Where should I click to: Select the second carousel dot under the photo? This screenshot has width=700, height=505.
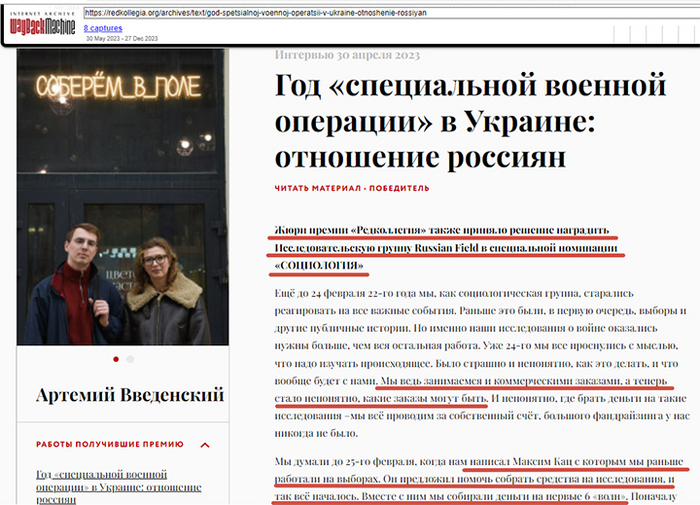pos(130,359)
